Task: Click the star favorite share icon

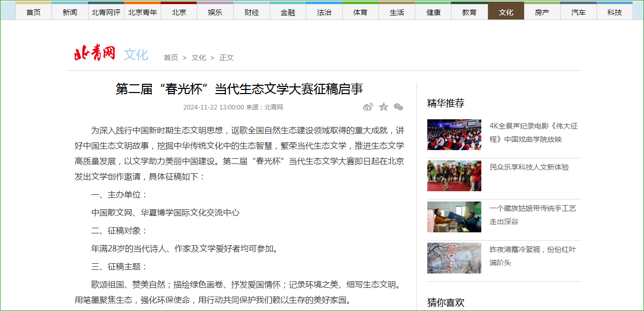Action: coord(384,107)
